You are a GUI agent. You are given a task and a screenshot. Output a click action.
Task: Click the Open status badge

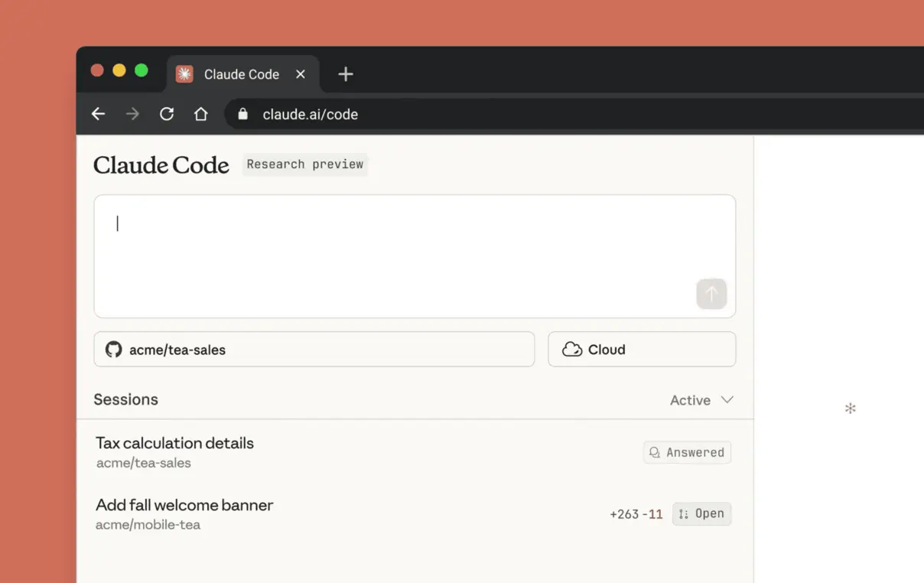[x=701, y=513]
